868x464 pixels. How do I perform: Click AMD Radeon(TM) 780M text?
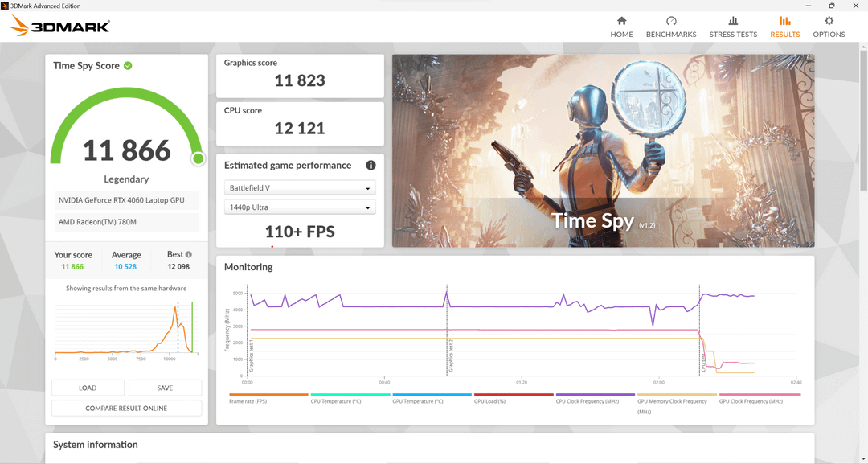coord(97,222)
